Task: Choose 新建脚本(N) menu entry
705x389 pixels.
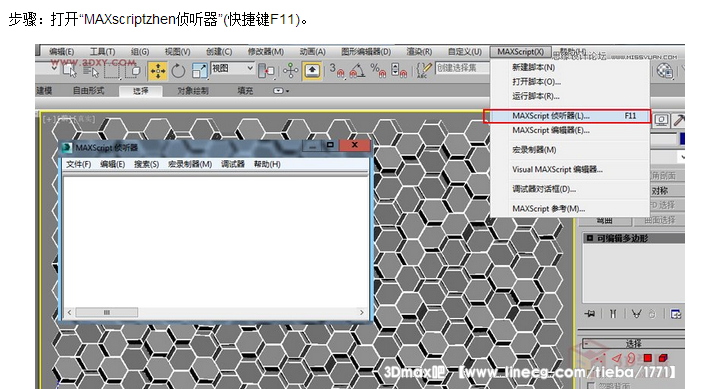Action: click(x=533, y=67)
